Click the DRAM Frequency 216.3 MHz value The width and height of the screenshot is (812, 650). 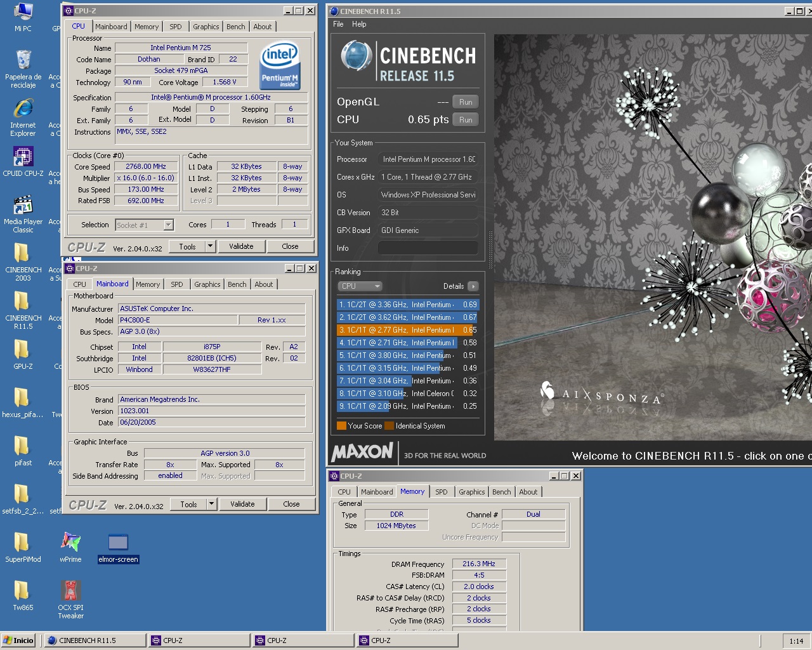pyautogui.click(x=479, y=564)
